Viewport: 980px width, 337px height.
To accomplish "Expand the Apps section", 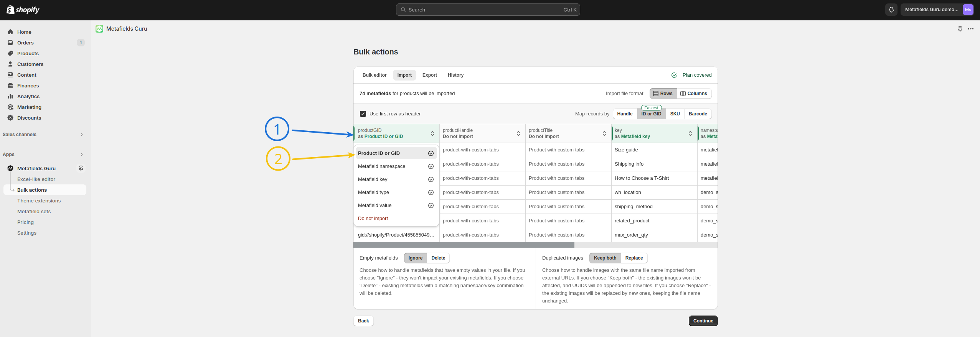I will pos(82,155).
